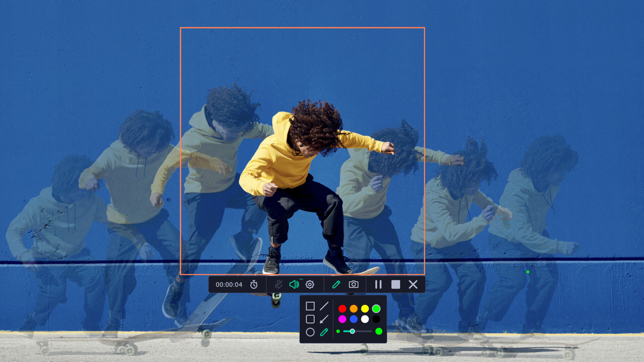This screenshot has width=644, height=362.
Task: Select the ellipse shape tool
Action: (x=310, y=332)
